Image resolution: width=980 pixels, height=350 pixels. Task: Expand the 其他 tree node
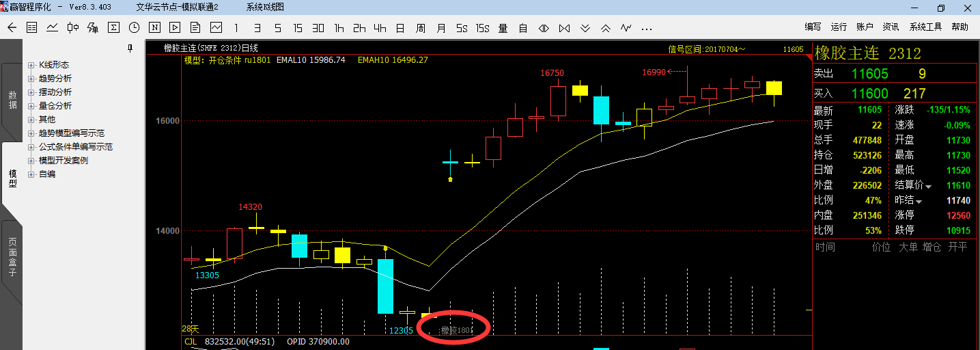click(31, 120)
